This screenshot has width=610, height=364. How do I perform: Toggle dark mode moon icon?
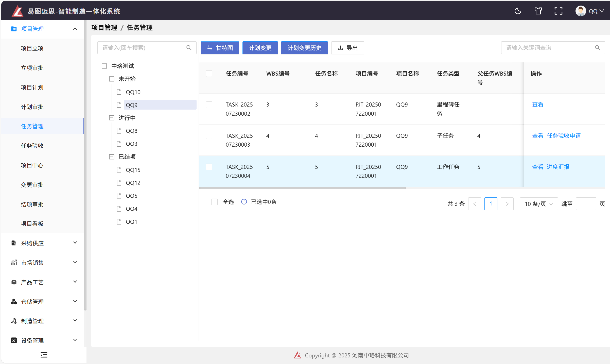tap(518, 11)
